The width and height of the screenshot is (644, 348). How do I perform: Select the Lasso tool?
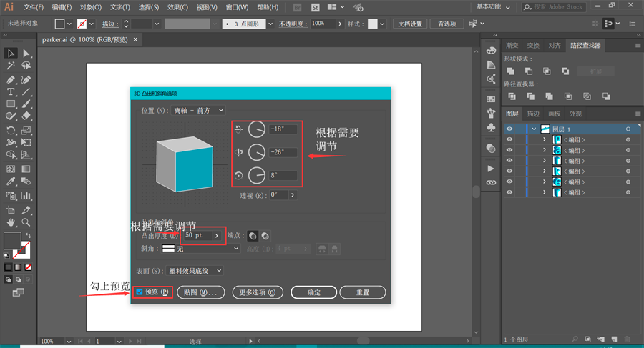26,66
